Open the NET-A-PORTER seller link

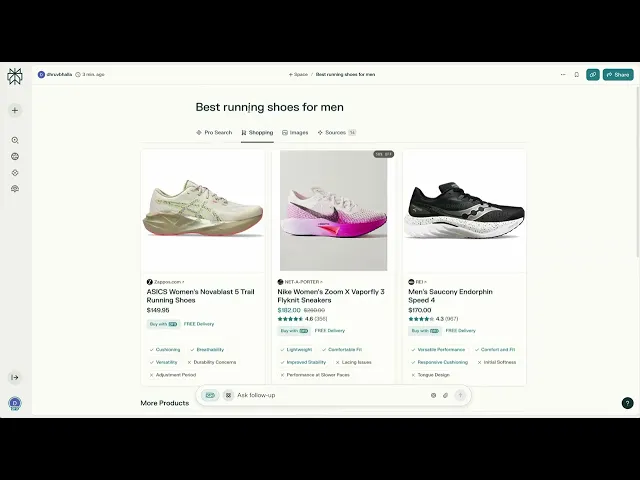point(300,282)
